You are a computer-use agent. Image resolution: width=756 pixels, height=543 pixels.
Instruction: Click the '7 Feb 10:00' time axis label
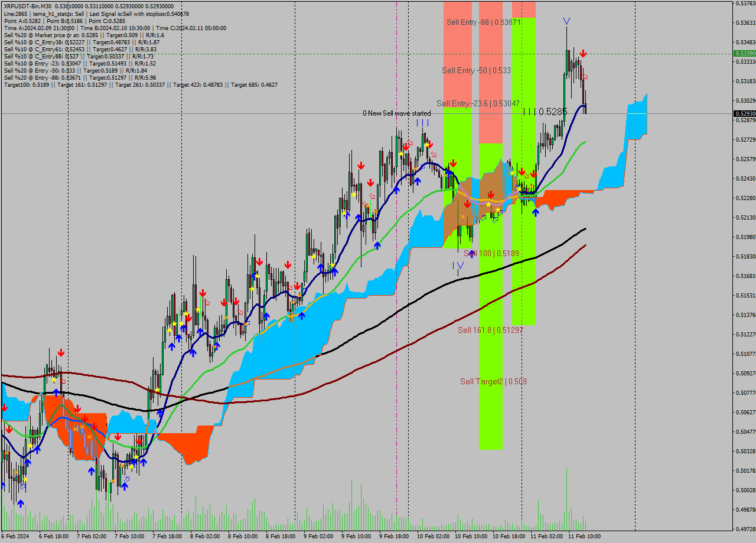coord(129,537)
